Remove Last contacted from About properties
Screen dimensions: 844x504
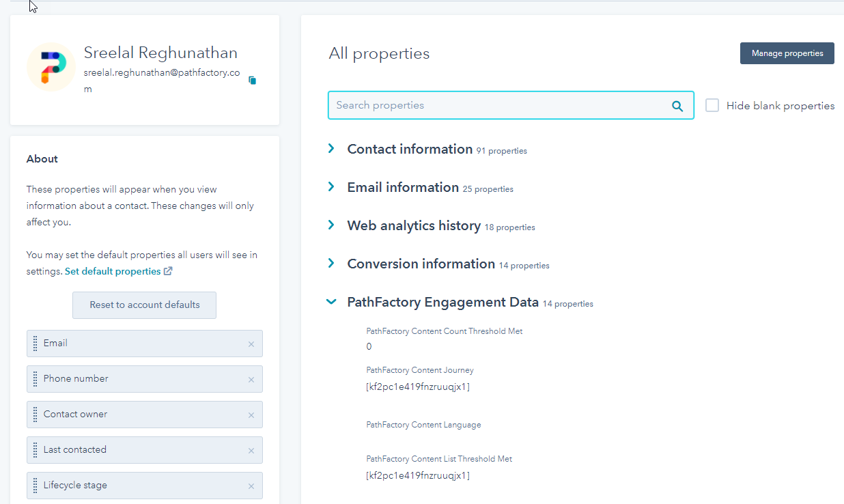coord(251,451)
